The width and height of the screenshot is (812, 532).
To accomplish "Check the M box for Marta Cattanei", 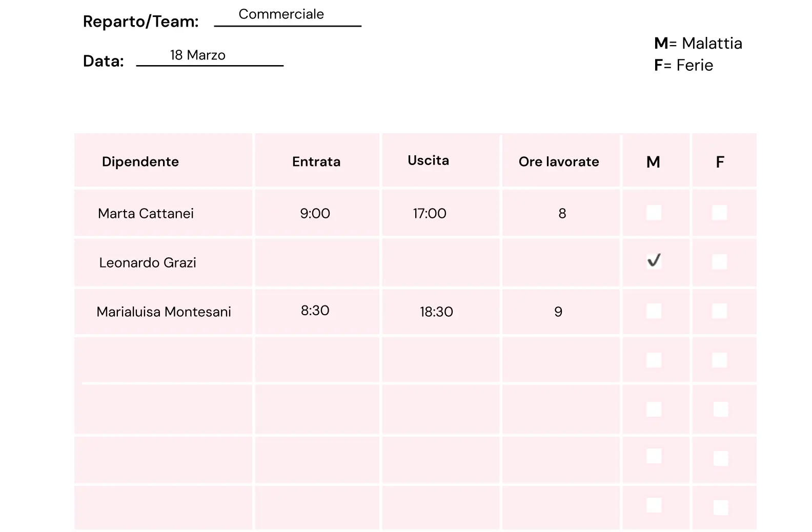I will point(654,213).
